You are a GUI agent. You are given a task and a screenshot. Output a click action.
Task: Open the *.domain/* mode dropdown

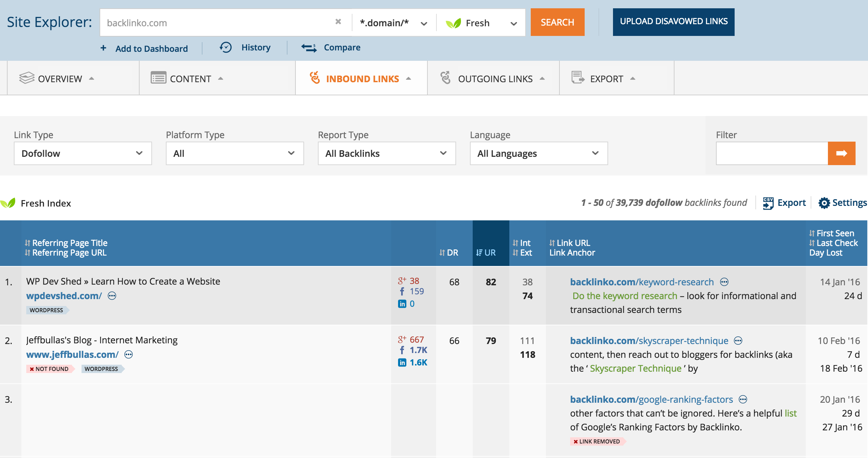394,23
